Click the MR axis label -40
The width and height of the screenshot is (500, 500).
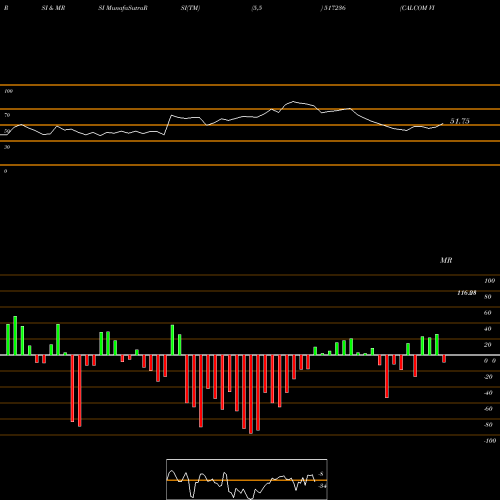click(x=488, y=393)
